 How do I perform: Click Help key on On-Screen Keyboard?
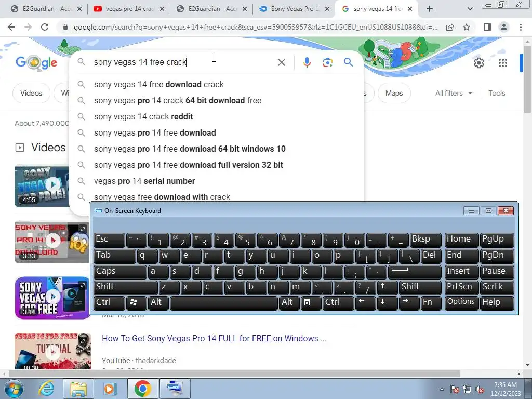pos(497,303)
